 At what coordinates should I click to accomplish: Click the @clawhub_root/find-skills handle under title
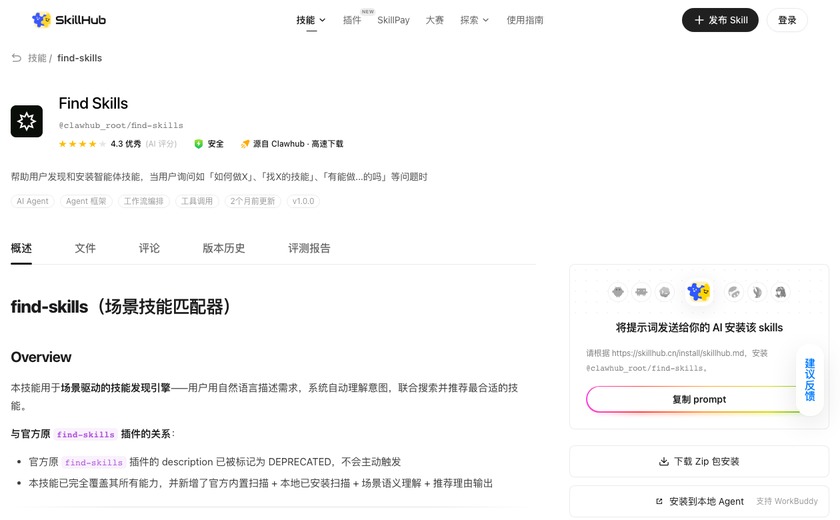click(x=121, y=125)
